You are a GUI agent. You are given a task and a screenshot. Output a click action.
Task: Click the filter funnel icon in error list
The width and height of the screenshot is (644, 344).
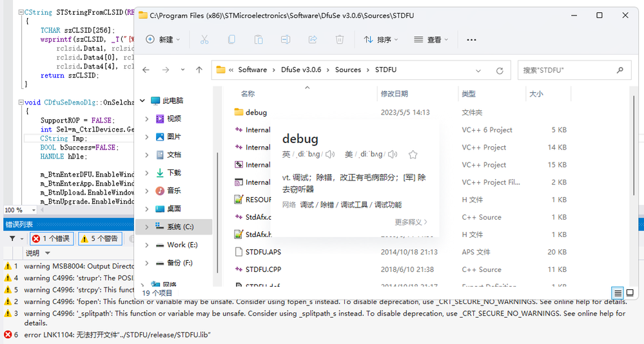click(x=12, y=238)
